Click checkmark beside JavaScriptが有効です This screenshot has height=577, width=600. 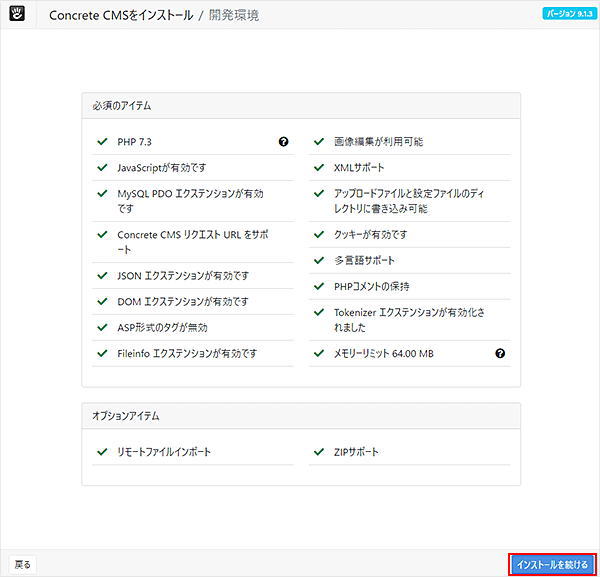pyautogui.click(x=102, y=168)
